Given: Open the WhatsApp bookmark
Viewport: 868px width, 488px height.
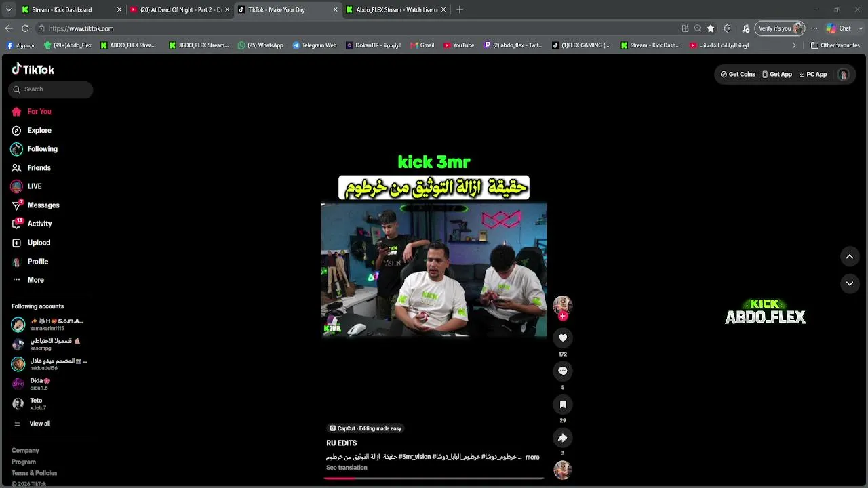Looking at the screenshot, I should (260, 45).
